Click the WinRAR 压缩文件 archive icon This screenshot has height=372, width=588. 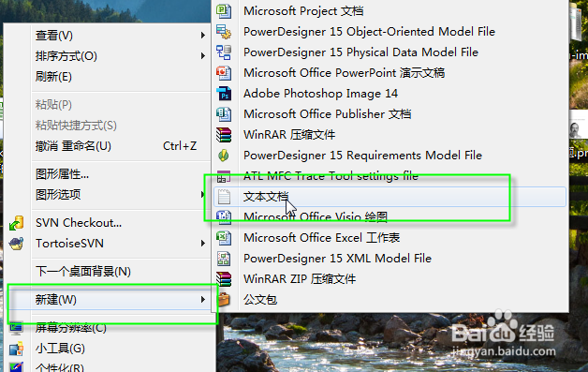(x=224, y=135)
